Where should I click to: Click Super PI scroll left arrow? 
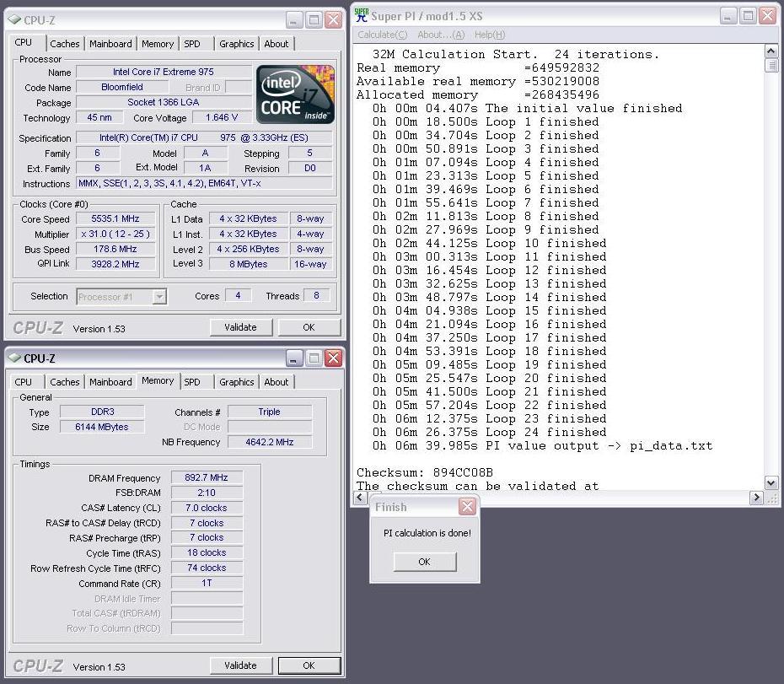pos(360,498)
